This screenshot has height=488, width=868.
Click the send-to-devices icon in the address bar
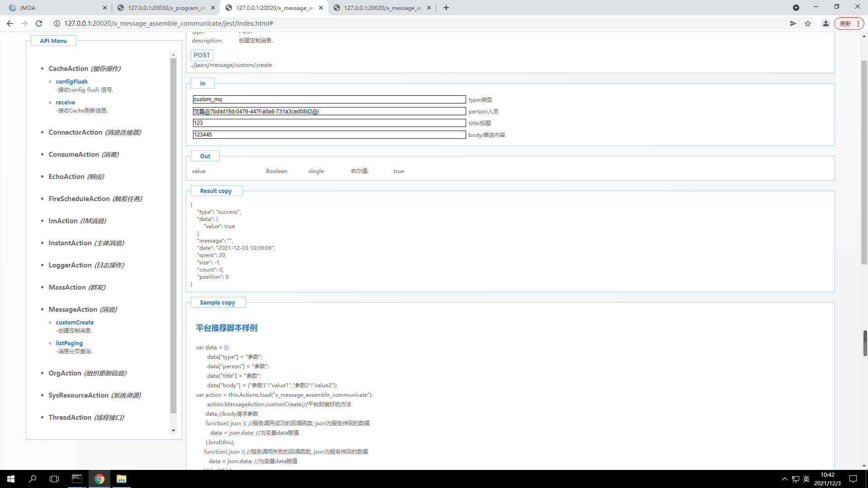pyautogui.click(x=793, y=23)
